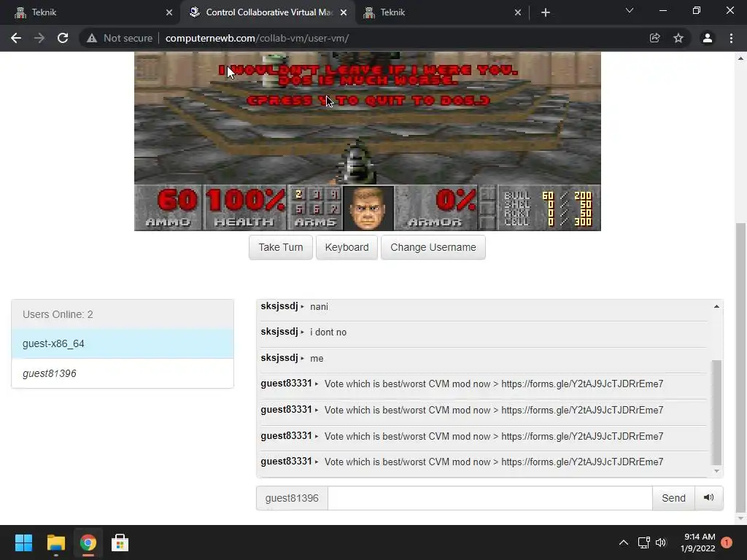Click the chat message input field
Viewport: 747px width, 560px height.
(489, 498)
